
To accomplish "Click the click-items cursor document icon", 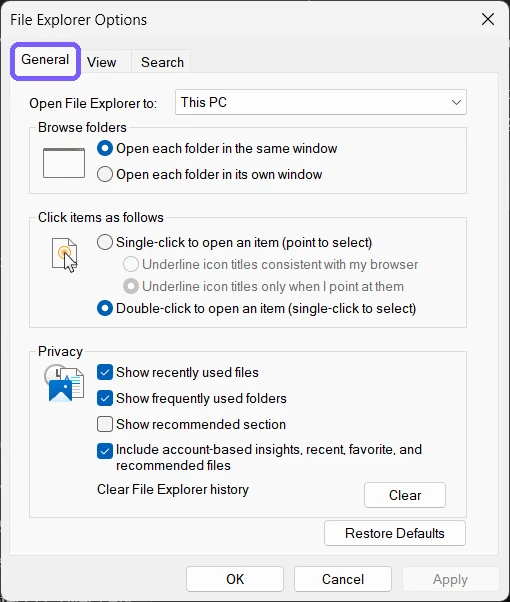I will [65, 255].
